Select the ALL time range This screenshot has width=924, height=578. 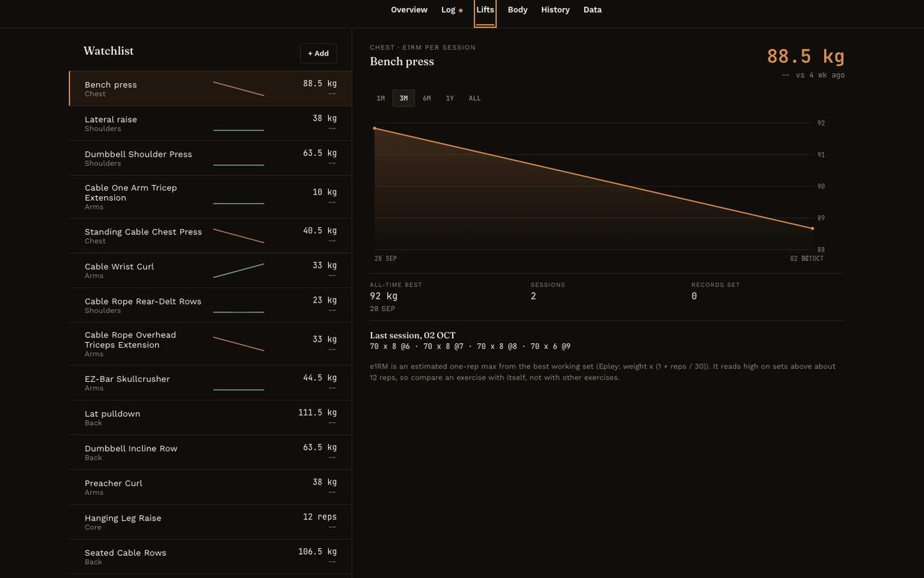pos(475,98)
